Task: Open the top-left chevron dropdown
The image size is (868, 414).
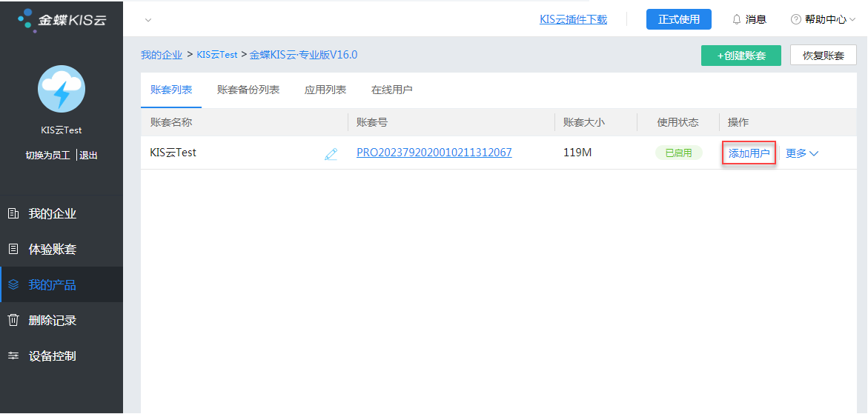Action: (x=148, y=20)
